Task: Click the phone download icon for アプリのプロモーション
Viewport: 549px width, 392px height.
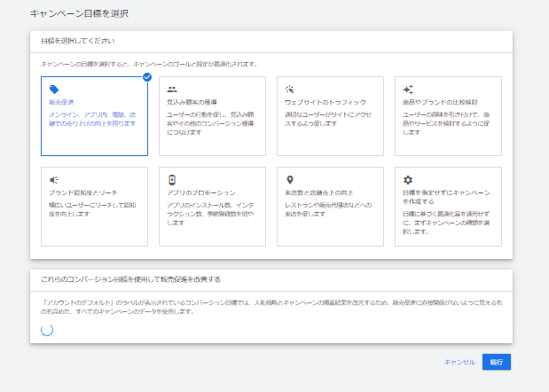Action: 172,180
